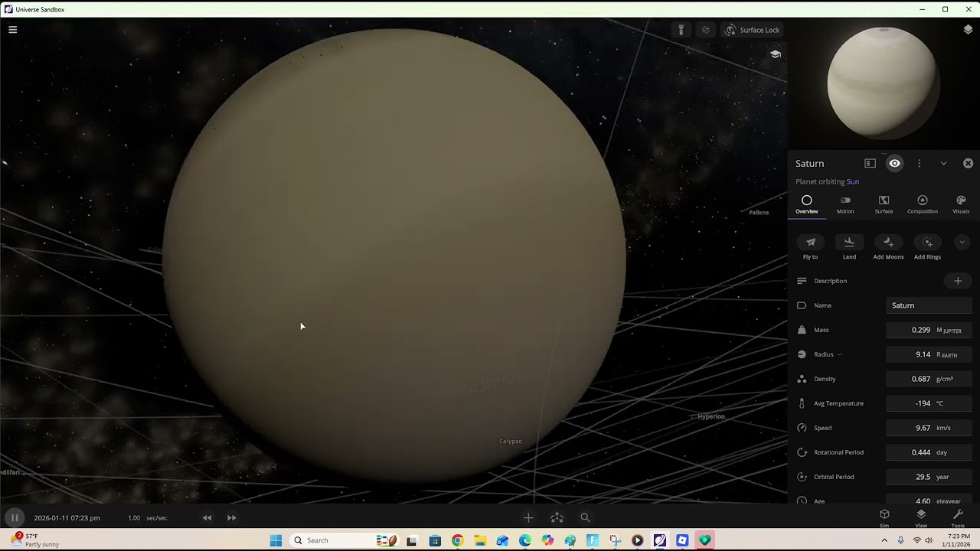Change Speed unit km/s
This screenshot has width=980, height=551.
(x=943, y=428)
